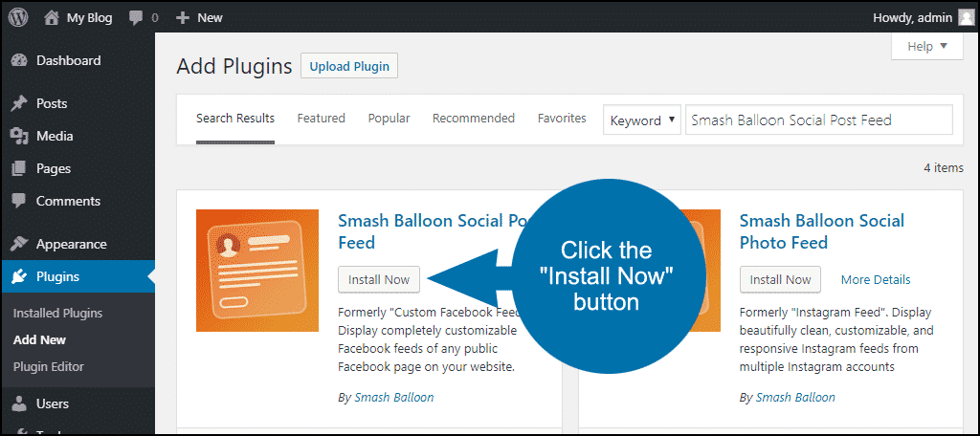Click the Users person icon
This screenshot has height=436, width=980.
19,404
